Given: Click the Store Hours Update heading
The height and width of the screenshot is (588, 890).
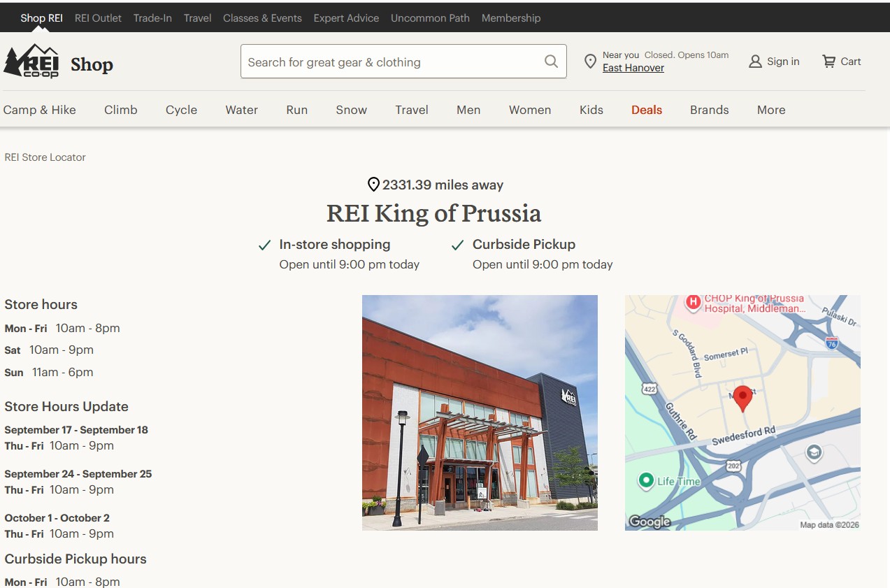Looking at the screenshot, I should 66,407.
